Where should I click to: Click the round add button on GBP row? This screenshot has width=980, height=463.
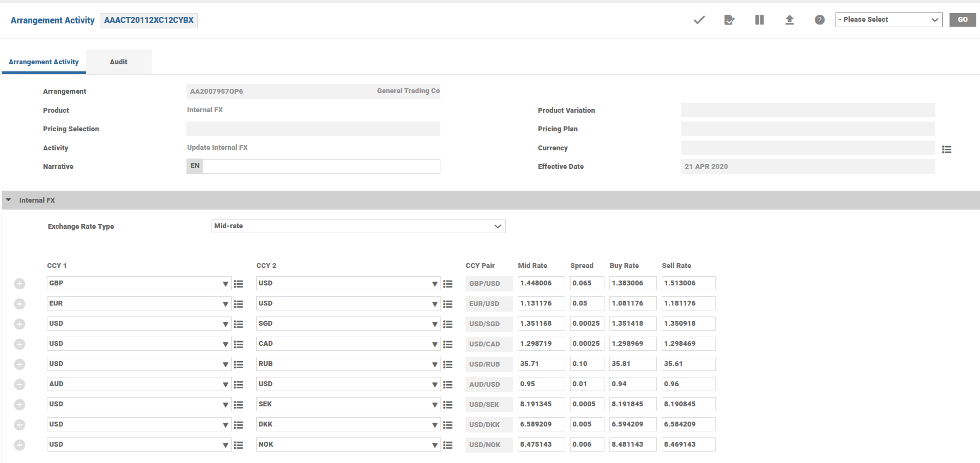point(20,284)
